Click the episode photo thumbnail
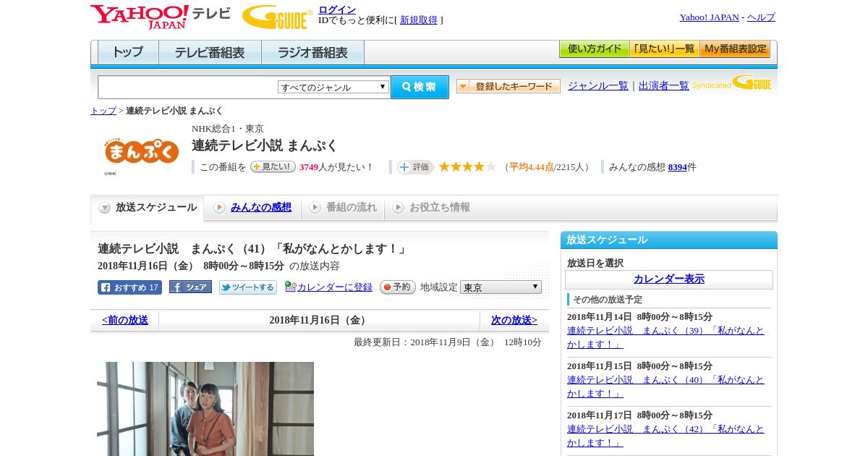Screen dimensions: 868x456 coord(205,409)
